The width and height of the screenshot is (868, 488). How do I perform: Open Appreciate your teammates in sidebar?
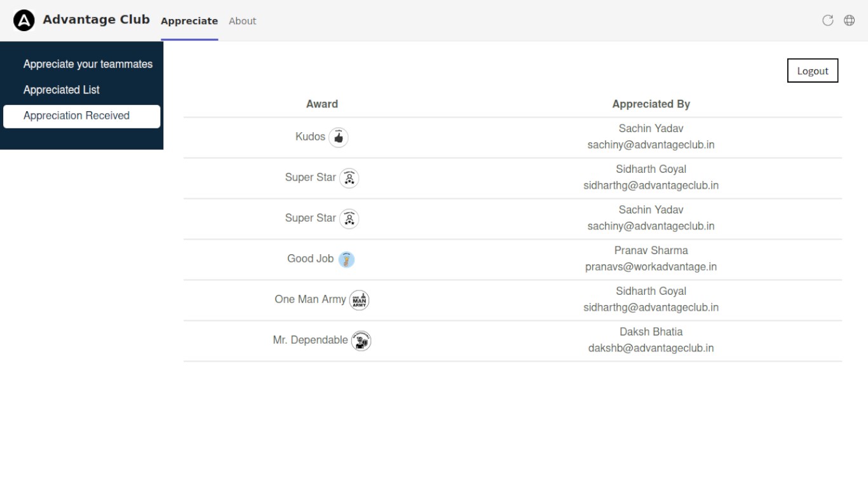88,64
